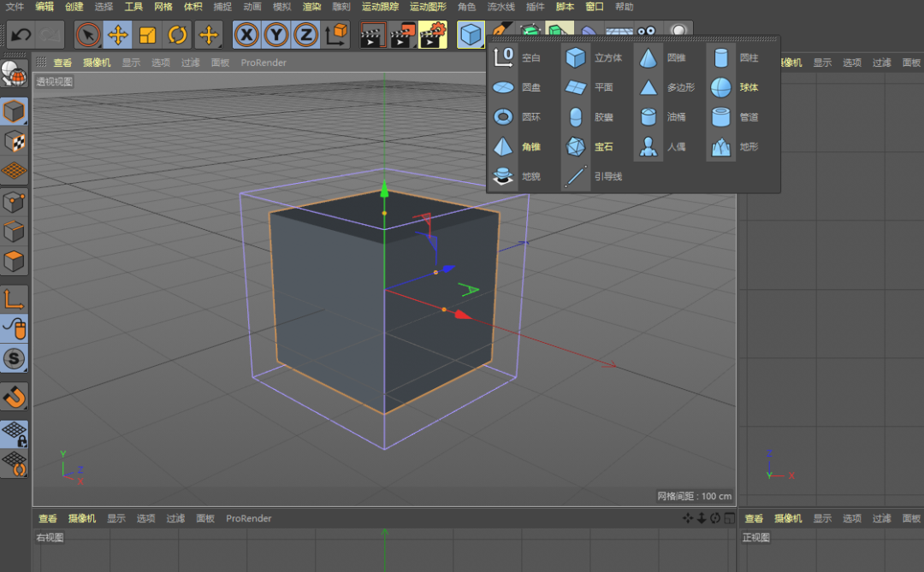Open the 创建 menu
This screenshot has width=924, height=572.
point(74,7)
